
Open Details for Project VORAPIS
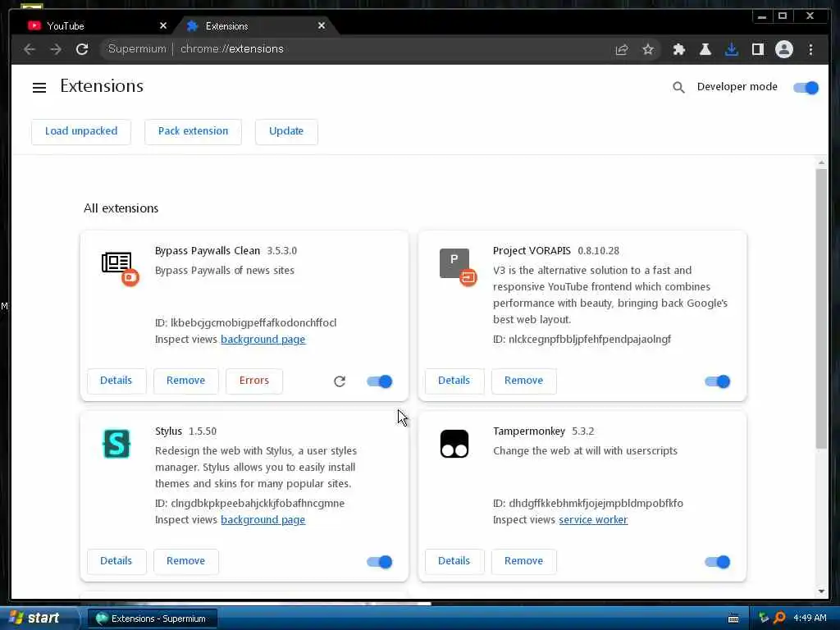pos(454,381)
